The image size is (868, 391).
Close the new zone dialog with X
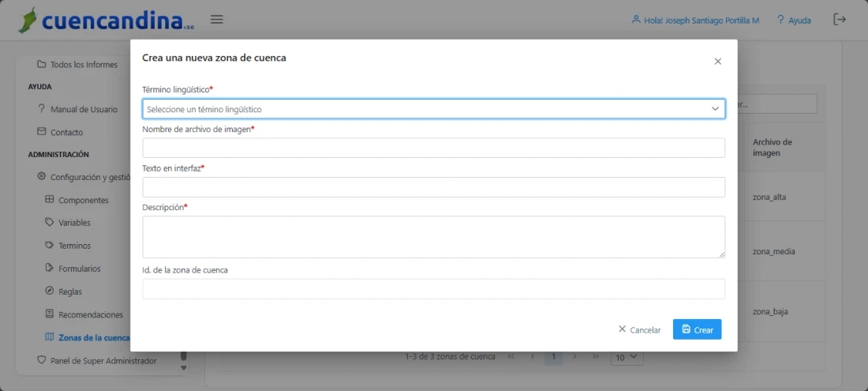point(717,62)
